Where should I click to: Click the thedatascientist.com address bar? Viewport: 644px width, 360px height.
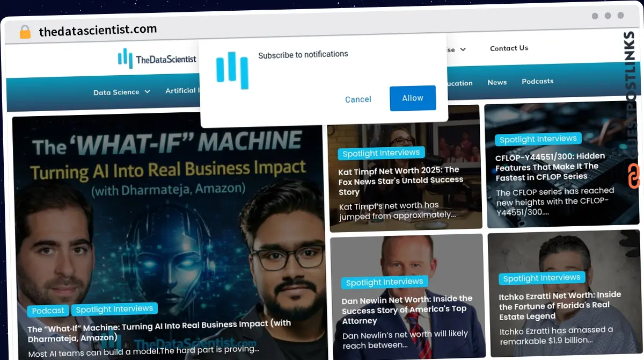(98, 31)
